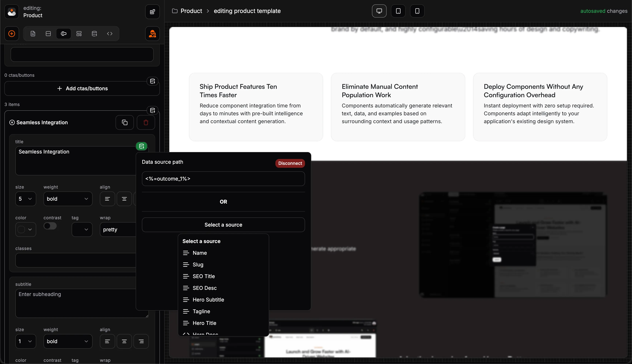
Task: Open title weight dropdown set to bold
Action: (x=67, y=199)
